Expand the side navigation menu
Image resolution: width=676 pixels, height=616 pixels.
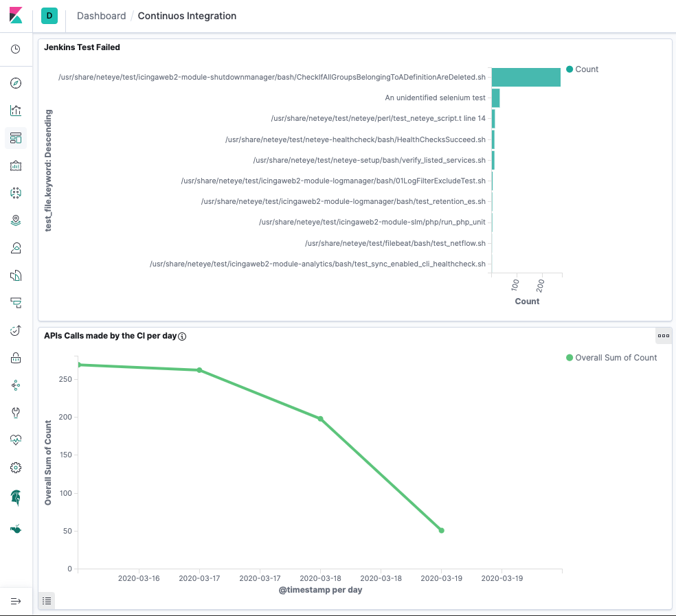(x=16, y=602)
